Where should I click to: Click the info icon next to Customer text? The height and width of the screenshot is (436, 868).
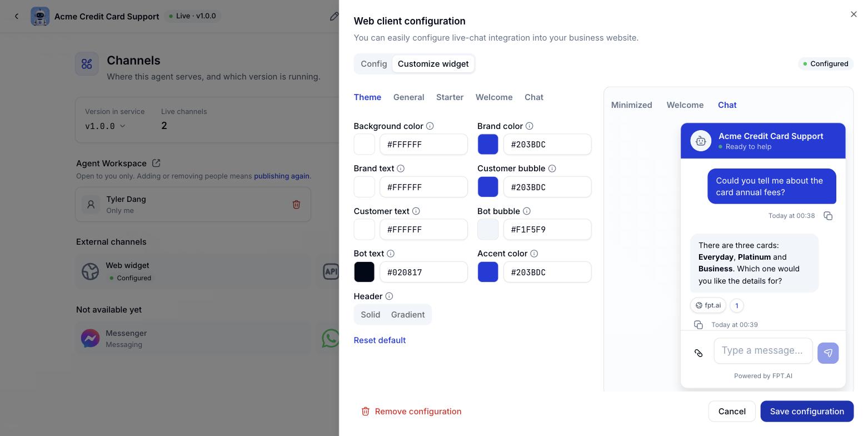tap(416, 211)
